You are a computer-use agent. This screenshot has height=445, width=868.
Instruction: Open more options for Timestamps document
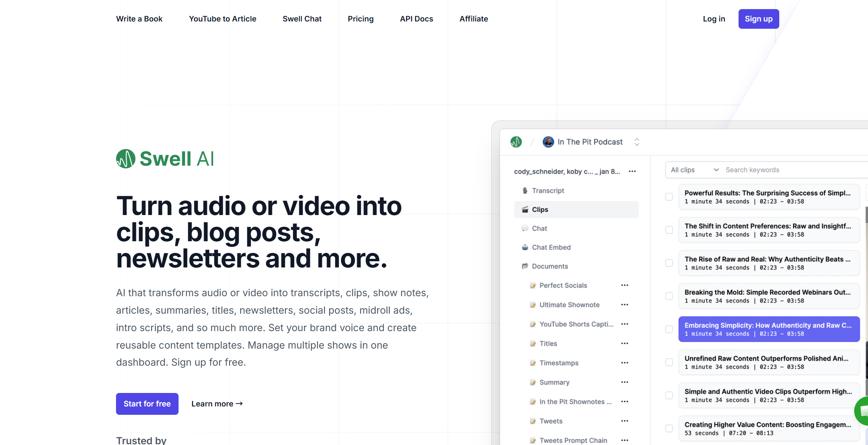pyautogui.click(x=625, y=363)
